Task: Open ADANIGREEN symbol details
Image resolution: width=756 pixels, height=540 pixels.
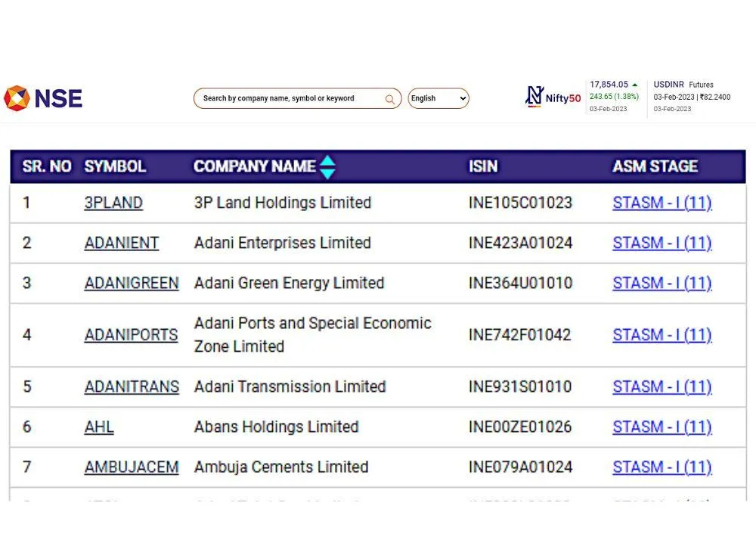Action: pos(132,284)
